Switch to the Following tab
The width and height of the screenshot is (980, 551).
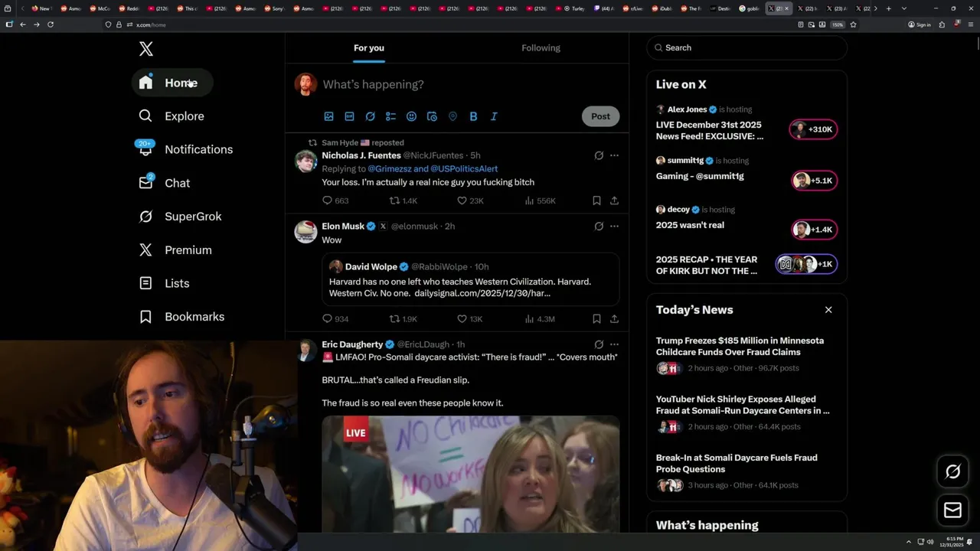541,47
